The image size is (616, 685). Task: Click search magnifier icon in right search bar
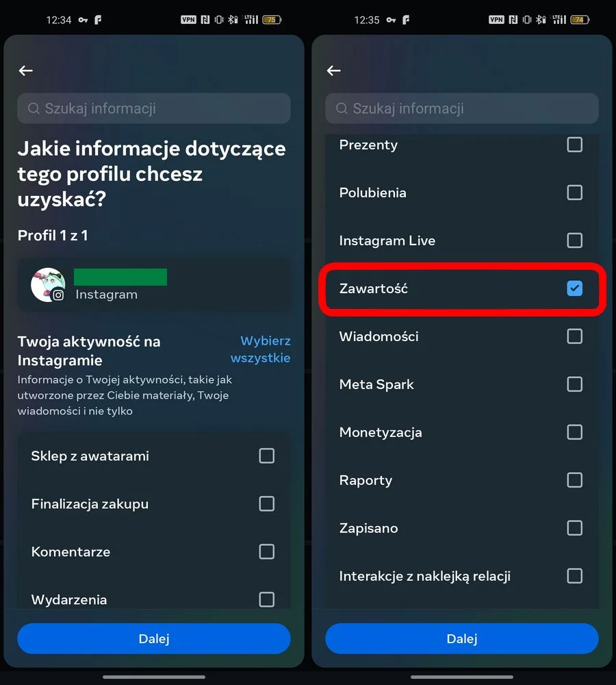coord(342,108)
